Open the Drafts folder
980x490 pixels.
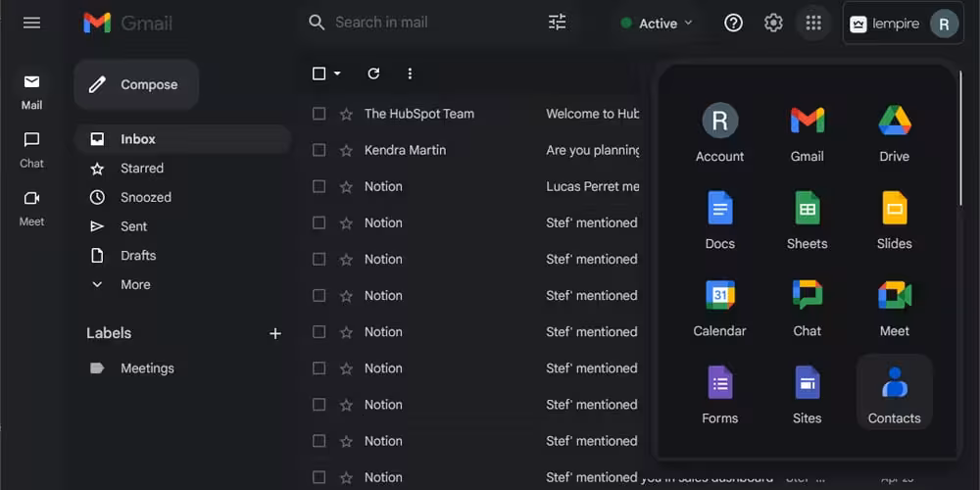pos(137,256)
